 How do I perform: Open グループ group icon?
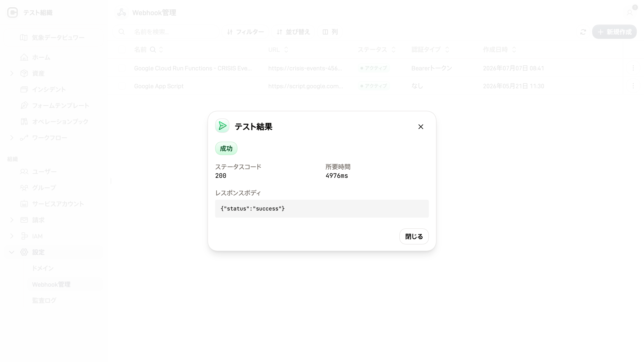tap(24, 188)
